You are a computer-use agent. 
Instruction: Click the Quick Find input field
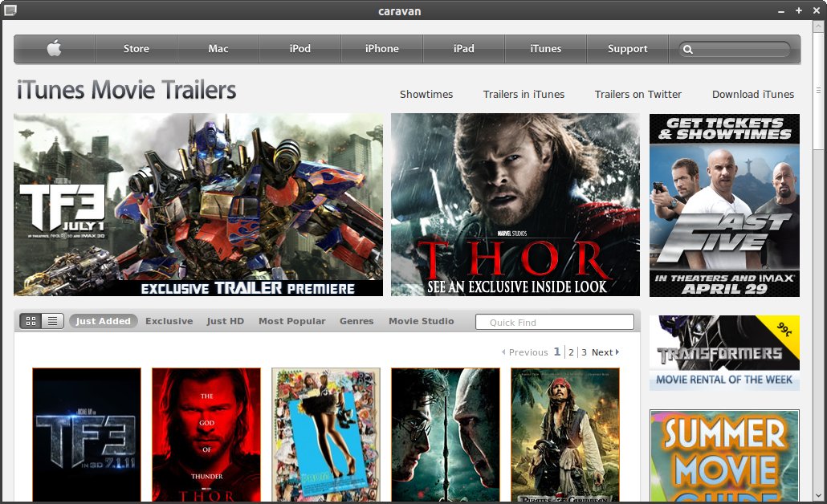click(x=555, y=322)
